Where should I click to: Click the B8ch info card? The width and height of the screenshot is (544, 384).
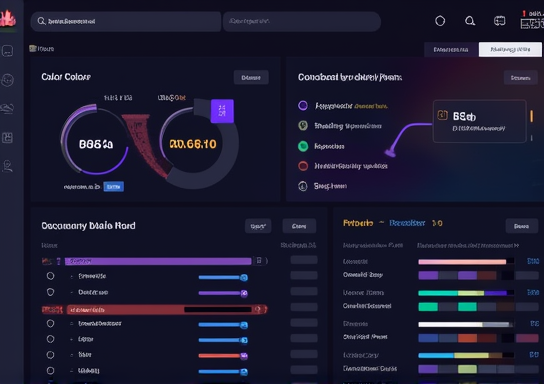[x=479, y=121]
